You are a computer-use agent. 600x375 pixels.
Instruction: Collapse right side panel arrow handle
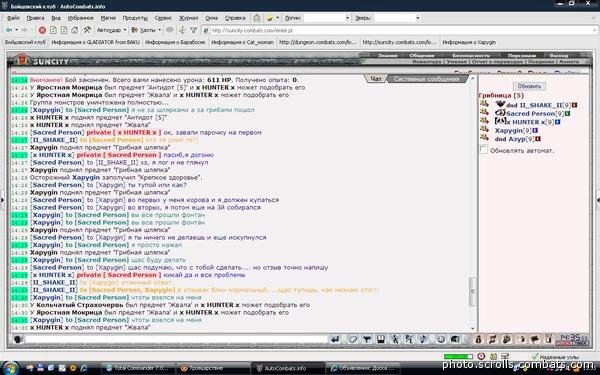click(x=598, y=200)
